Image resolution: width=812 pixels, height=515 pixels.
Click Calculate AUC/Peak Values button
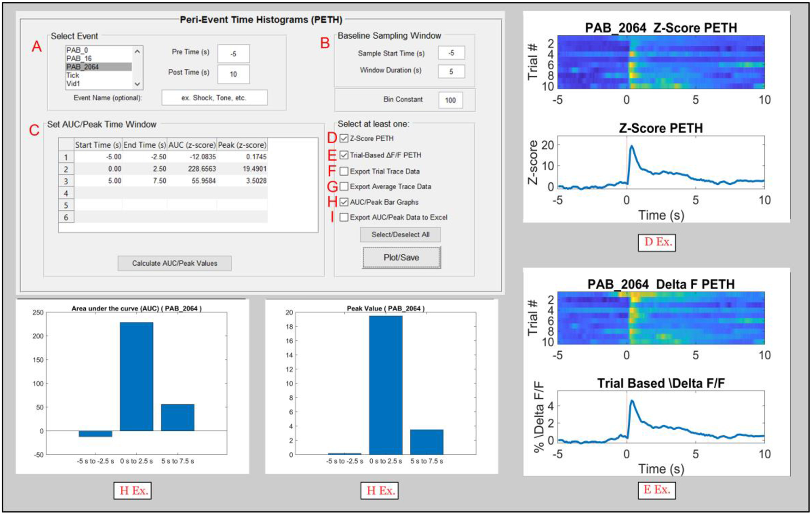point(174,263)
